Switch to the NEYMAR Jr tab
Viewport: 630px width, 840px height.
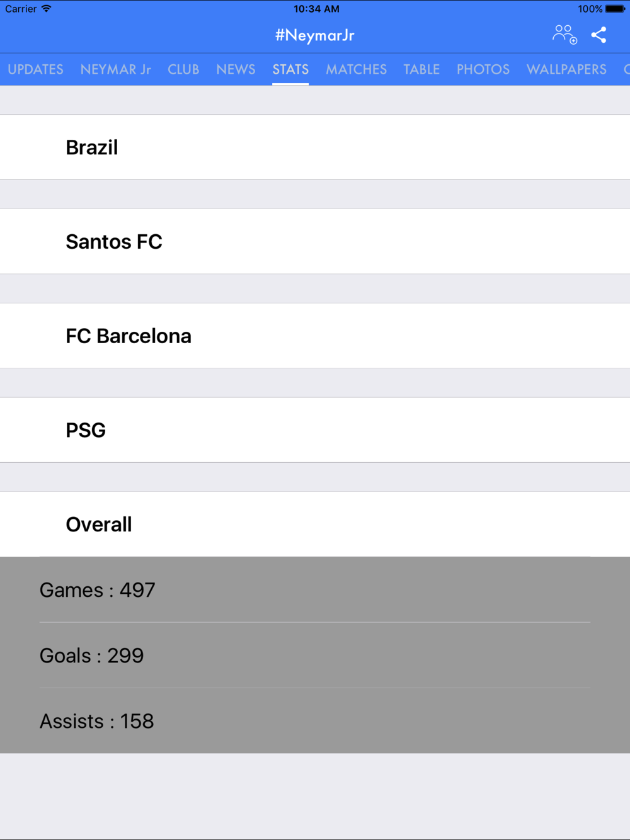tap(115, 69)
